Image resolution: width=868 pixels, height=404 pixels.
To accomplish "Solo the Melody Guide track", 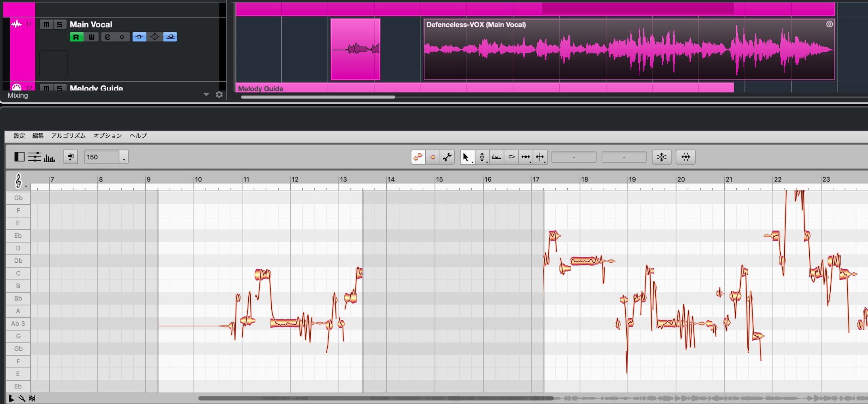I will [x=60, y=88].
